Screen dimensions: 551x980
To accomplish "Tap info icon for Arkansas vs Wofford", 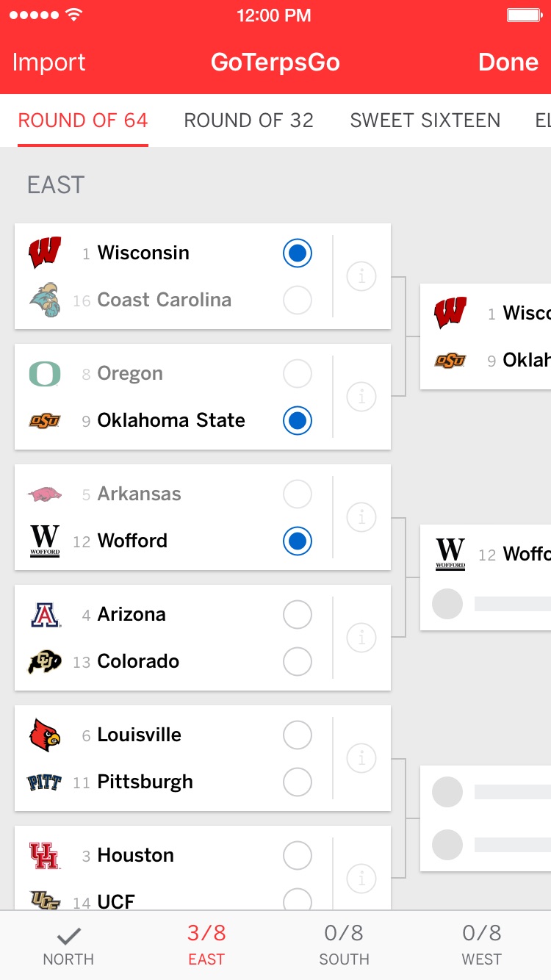I will pos(361,518).
